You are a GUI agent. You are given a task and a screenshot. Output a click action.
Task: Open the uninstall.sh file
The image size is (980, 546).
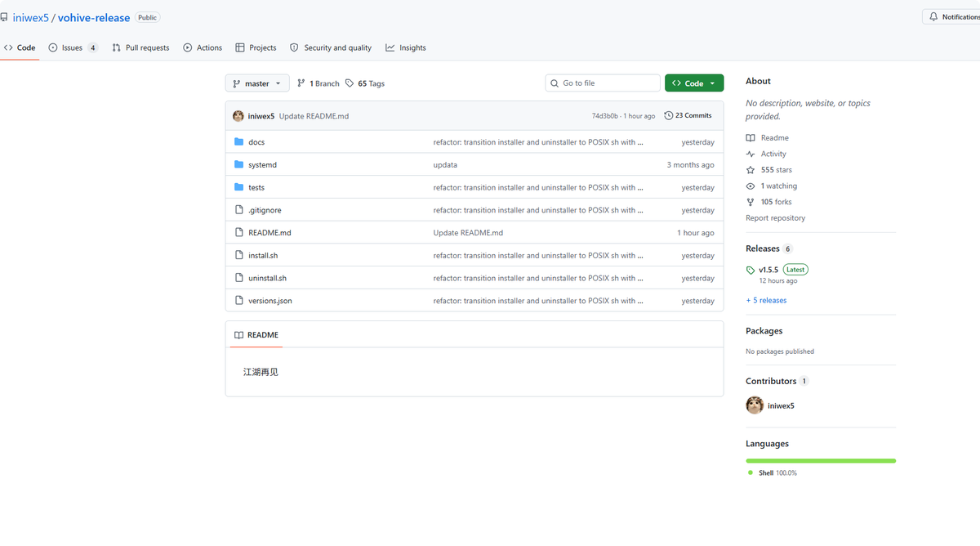267,279
